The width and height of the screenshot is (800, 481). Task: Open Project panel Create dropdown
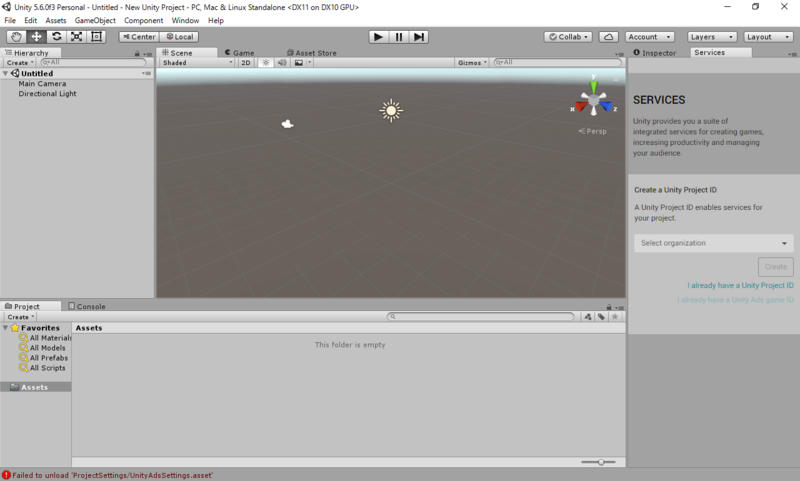tap(20, 317)
